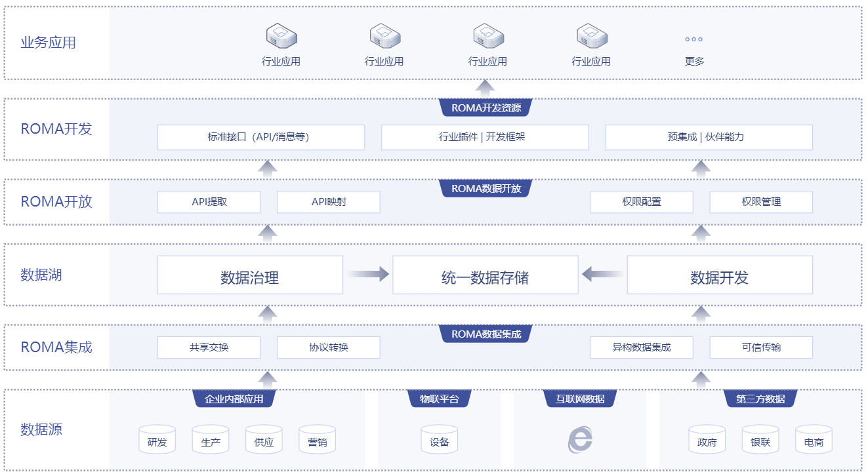Click the 更多 text label
This screenshot has width=868, height=476.
pyautogui.click(x=694, y=61)
